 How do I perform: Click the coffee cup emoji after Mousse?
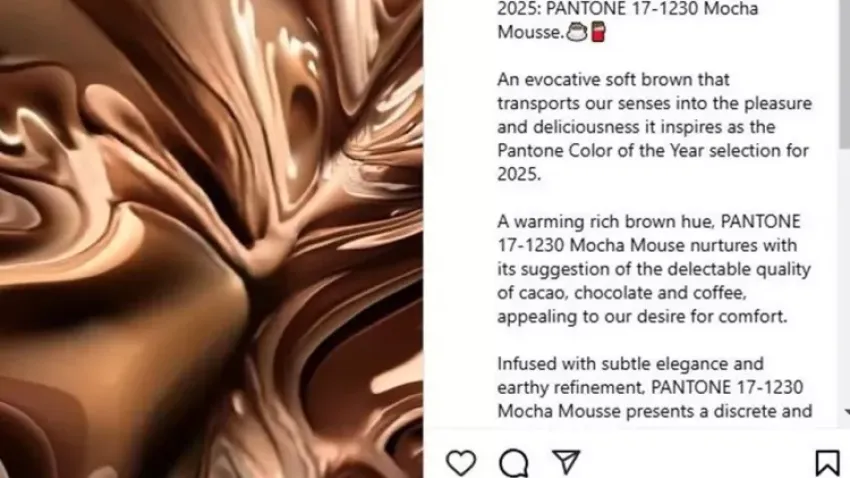click(x=577, y=31)
